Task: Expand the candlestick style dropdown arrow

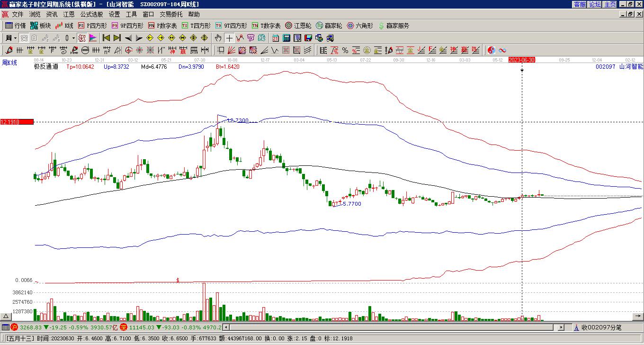Action: 73,38
